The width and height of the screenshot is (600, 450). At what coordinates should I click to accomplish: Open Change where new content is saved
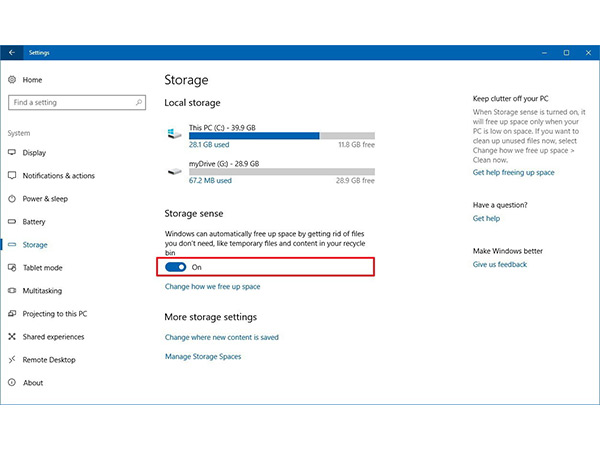221,338
